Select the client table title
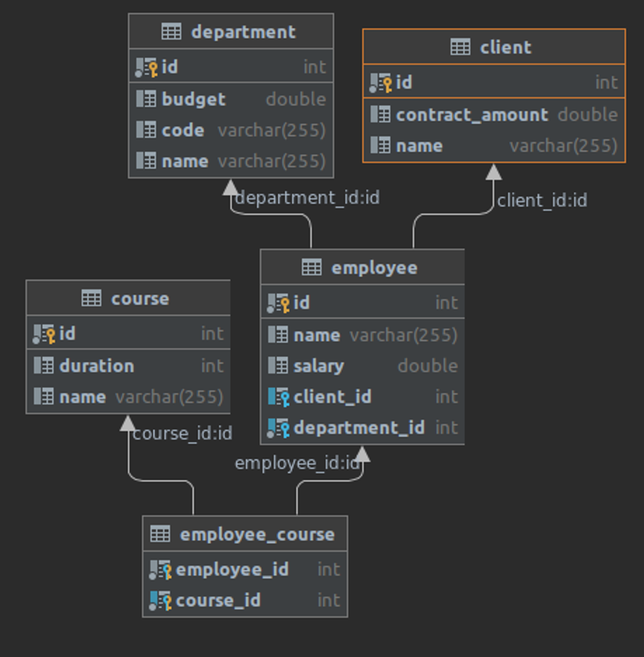Screen dimensions: 644x657 pos(506,47)
